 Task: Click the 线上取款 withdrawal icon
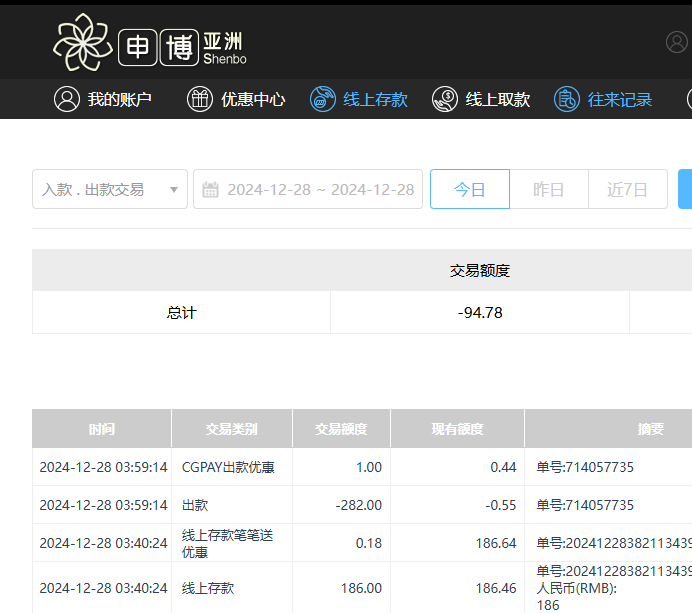point(445,99)
